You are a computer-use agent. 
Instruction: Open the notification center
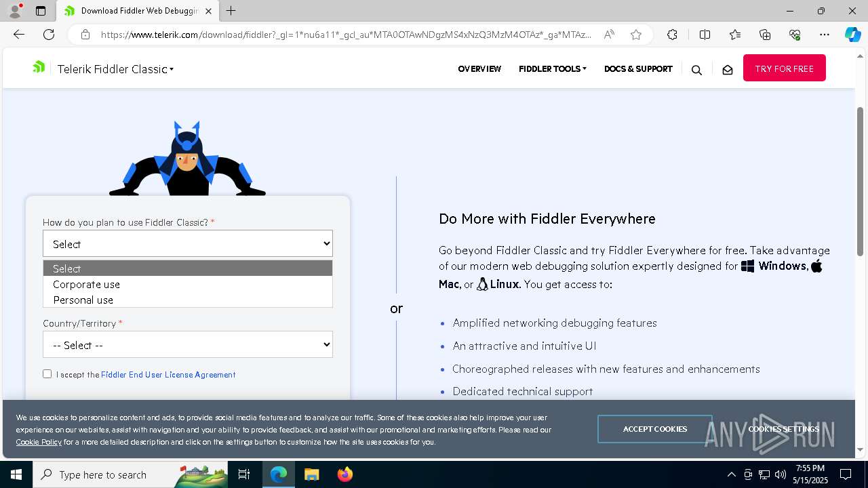point(846,474)
